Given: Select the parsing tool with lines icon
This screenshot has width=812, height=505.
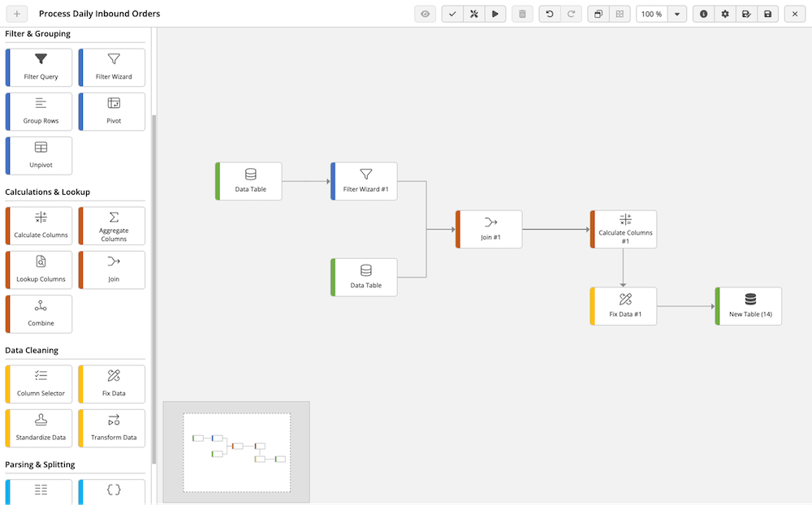Looking at the screenshot, I should pyautogui.click(x=39, y=492).
